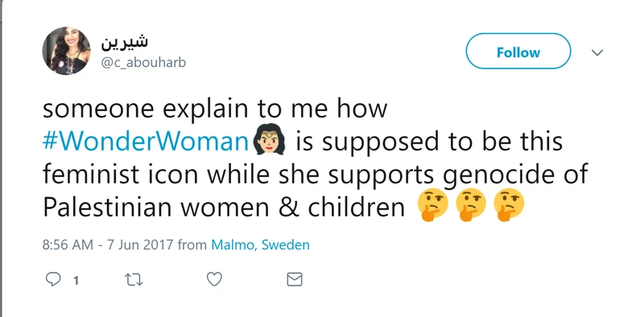644x317 pixels.
Task: Click the reply count number 1
Action: (x=76, y=281)
